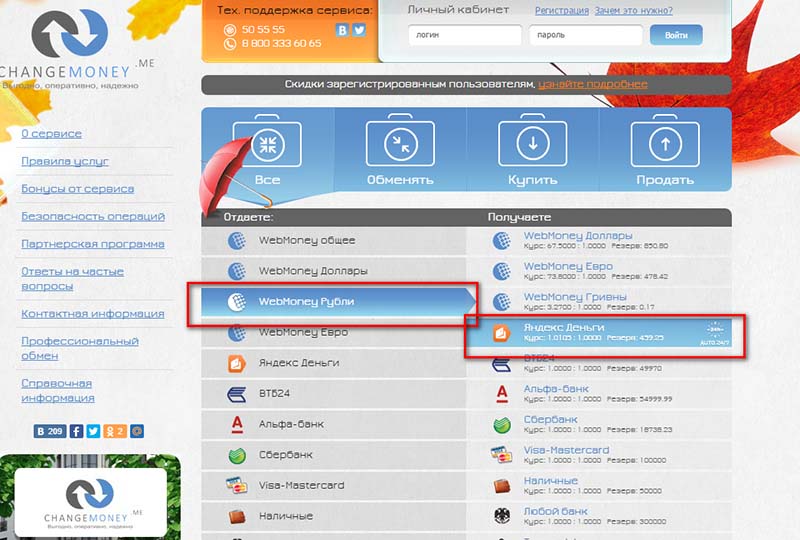The image size is (800, 540).
Task: Open Профессиональный обмен link
Action: tap(80, 348)
